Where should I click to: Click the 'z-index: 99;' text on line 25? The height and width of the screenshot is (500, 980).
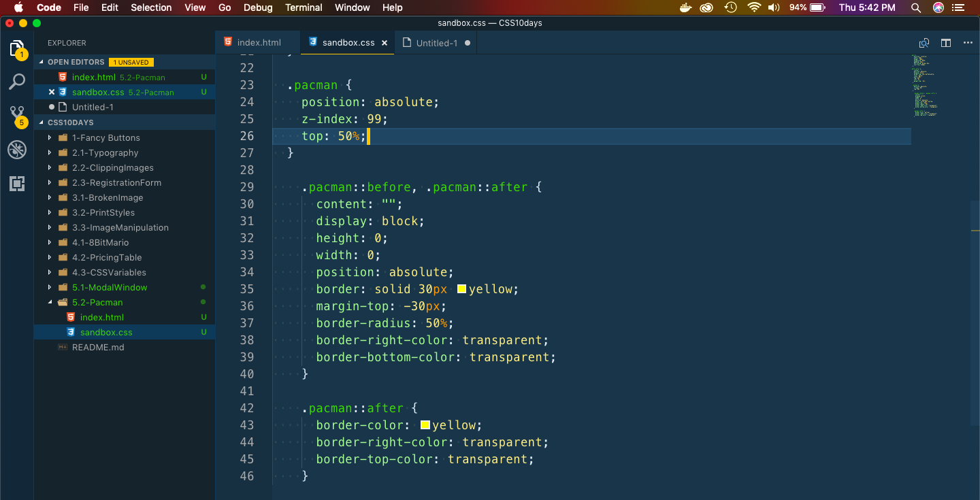coord(344,119)
